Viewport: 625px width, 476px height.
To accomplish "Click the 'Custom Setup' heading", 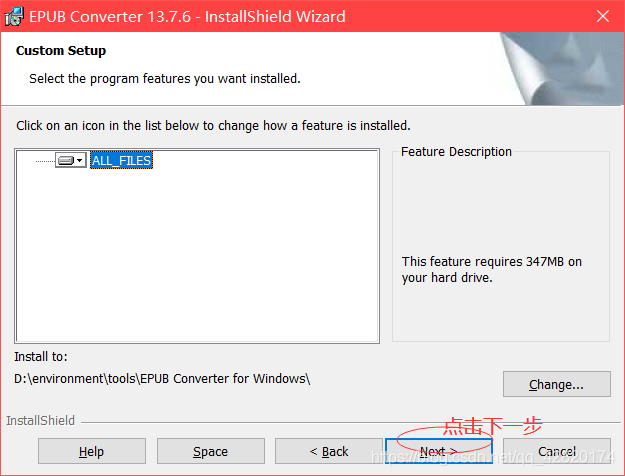I will point(61,51).
